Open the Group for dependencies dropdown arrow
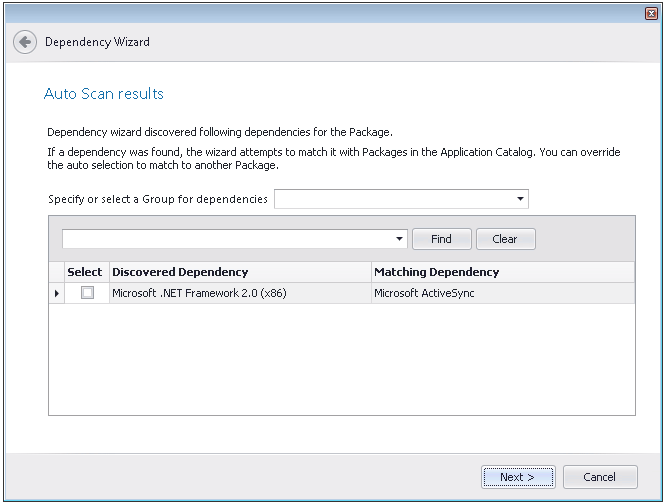Screen dimensions: 664x503 520,199
